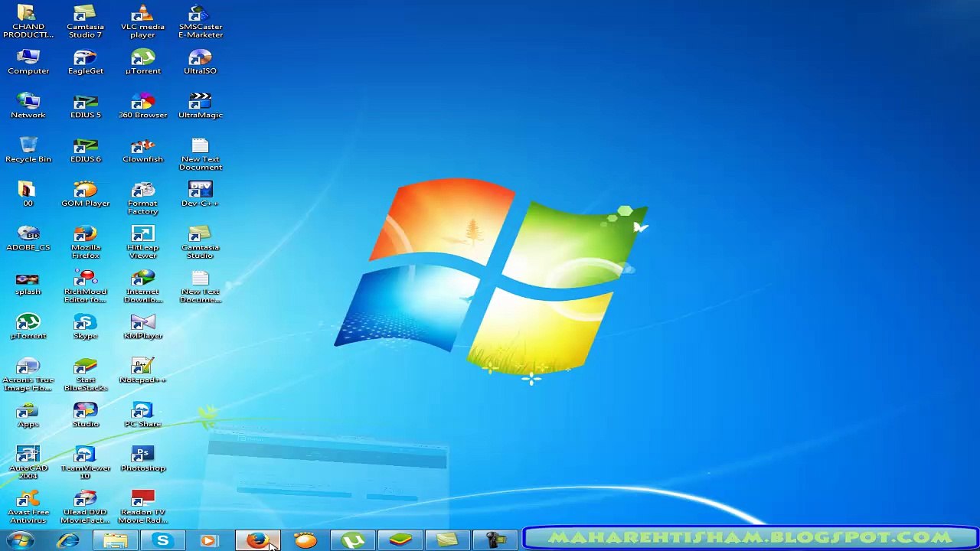This screenshot has width=980, height=551.
Task: Click the camcorder recorder taskbar button
Action: coord(495,540)
